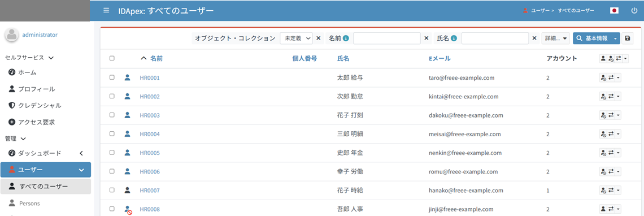Check the box for row HR0006
This screenshot has width=644, height=216.
pyautogui.click(x=112, y=171)
